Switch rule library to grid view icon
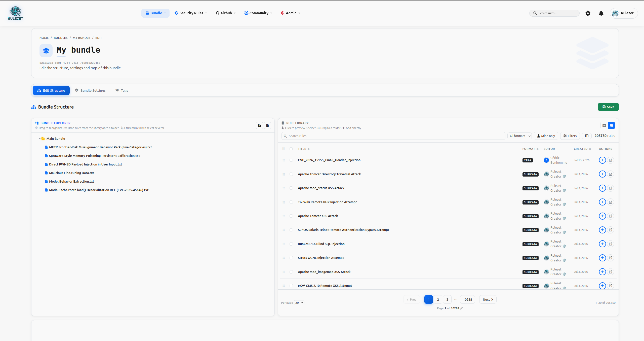Viewport: 644px width, 341px height. tap(611, 125)
